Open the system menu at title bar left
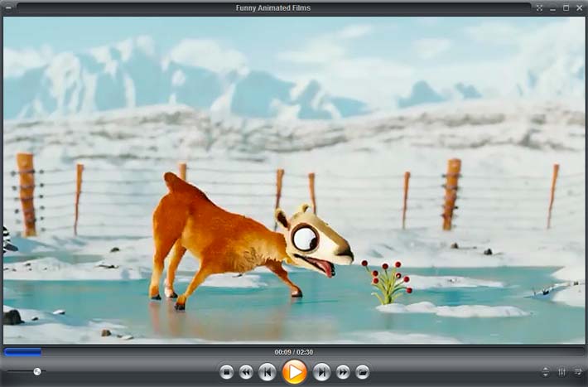The height and width of the screenshot is (387, 588). (8, 7)
